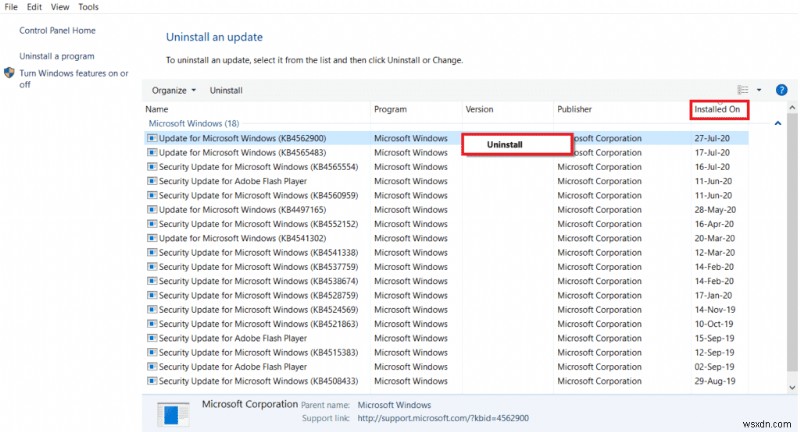
Task: Select Update for Microsoft Windows (KB4541302)
Action: 242,238
